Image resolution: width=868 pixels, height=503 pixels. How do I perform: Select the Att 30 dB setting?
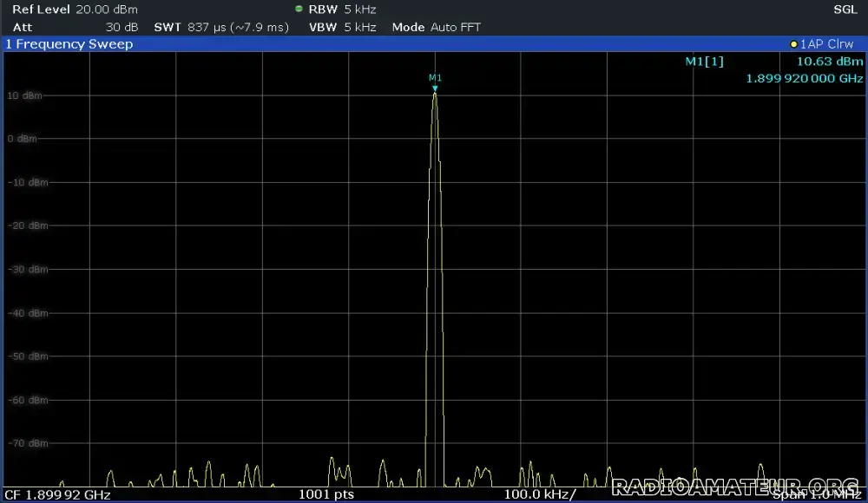[76, 27]
